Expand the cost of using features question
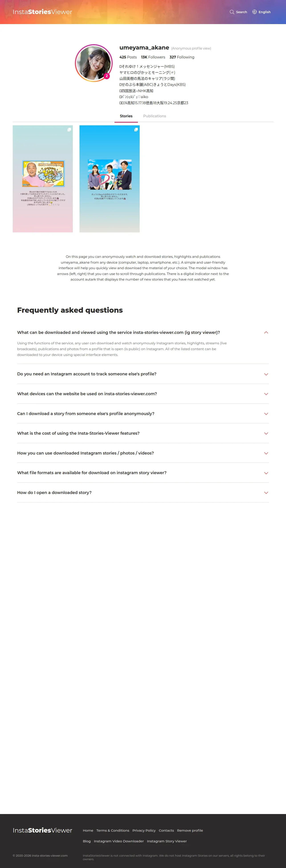286x868 pixels. click(x=266, y=433)
